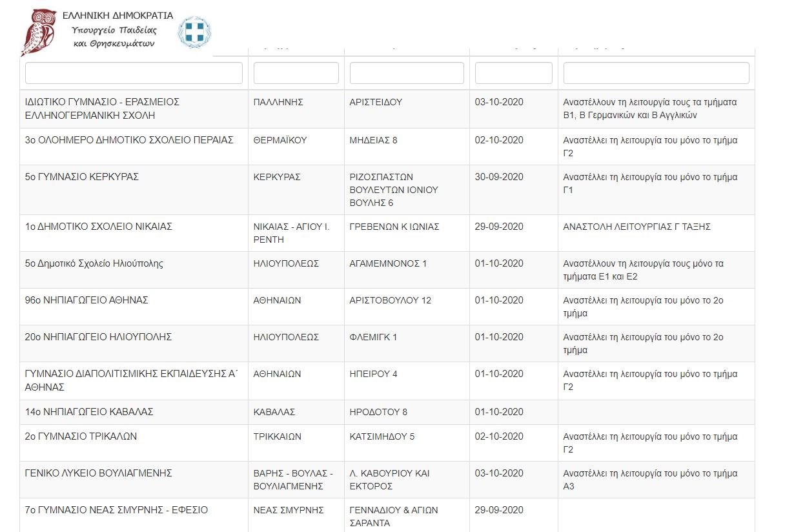Focus the filter box above remarks column
The width and height of the screenshot is (794, 532).
tap(656, 73)
